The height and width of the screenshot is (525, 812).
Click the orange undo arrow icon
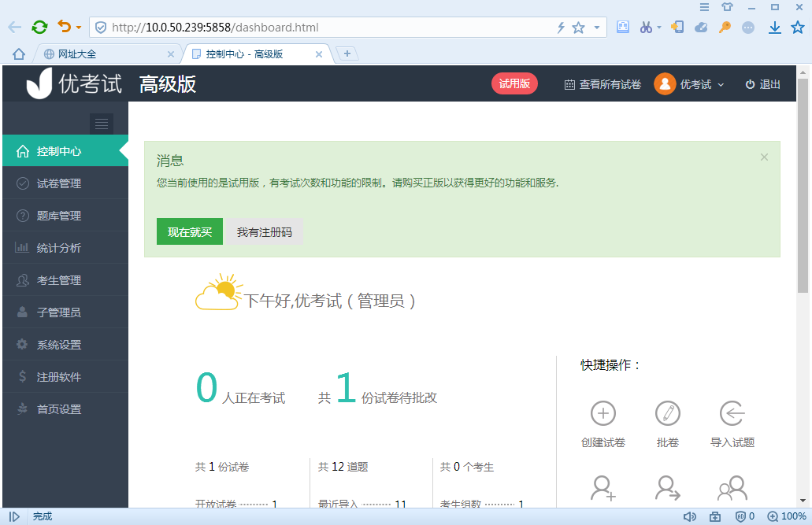click(65, 27)
